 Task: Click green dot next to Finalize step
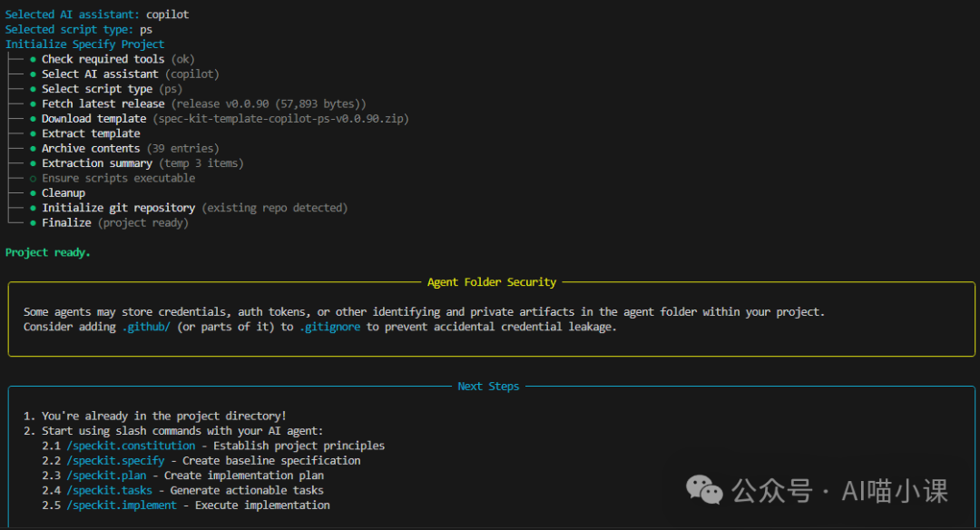[33, 223]
